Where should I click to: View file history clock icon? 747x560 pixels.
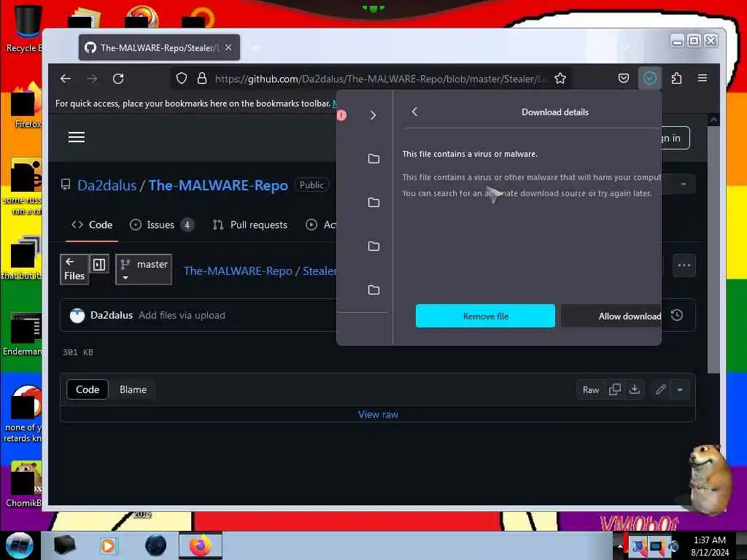click(677, 315)
